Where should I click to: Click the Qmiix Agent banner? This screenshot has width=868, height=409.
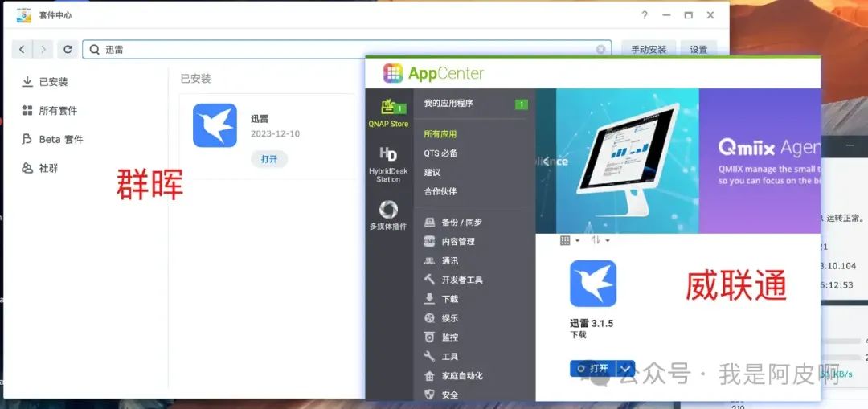point(759,161)
